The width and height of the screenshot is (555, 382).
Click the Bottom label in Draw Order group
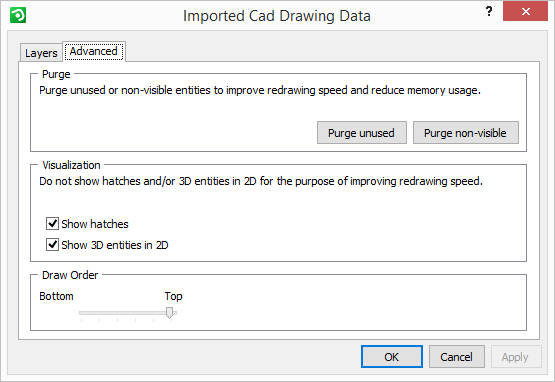click(56, 296)
